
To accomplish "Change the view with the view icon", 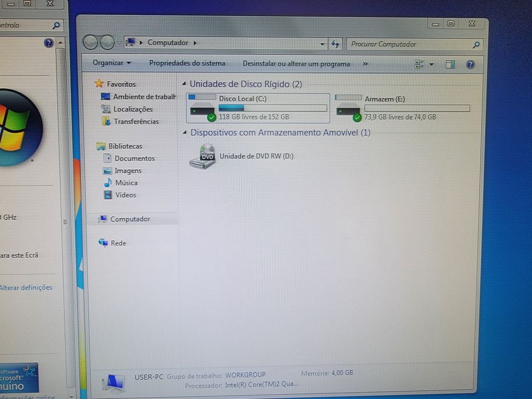I will [x=419, y=64].
